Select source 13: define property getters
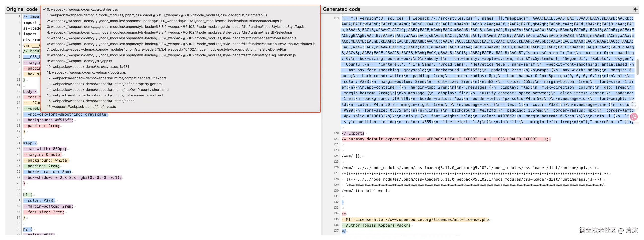 click(x=180, y=84)
